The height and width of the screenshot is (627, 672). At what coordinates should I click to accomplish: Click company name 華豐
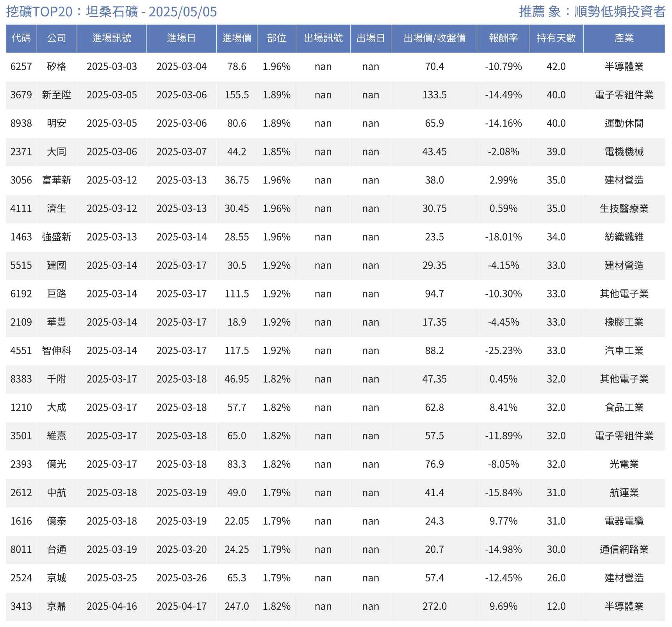click(x=57, y=322)
